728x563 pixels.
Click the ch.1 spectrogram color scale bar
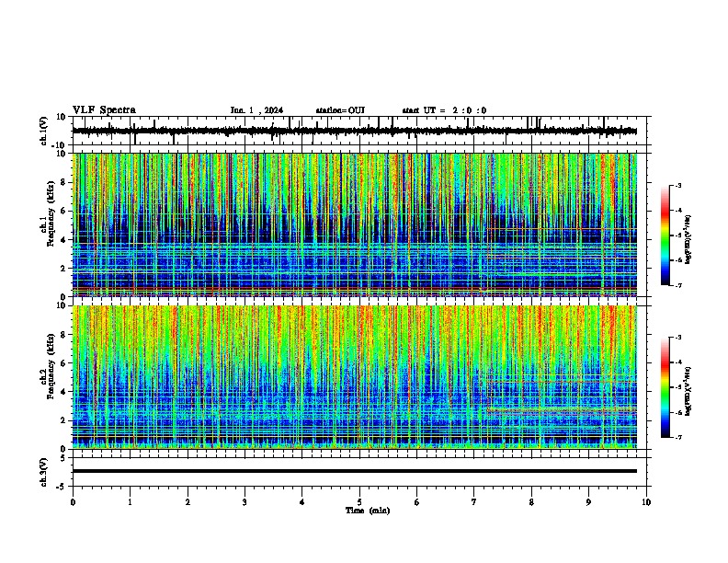[x=665, y=236]
